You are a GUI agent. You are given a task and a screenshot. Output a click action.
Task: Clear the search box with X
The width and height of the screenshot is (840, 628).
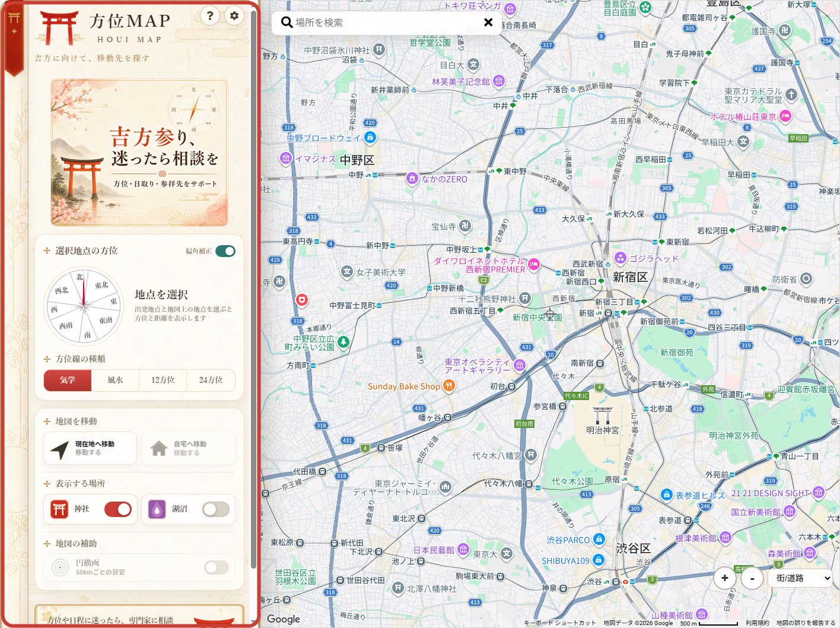[x=488, y=23]
